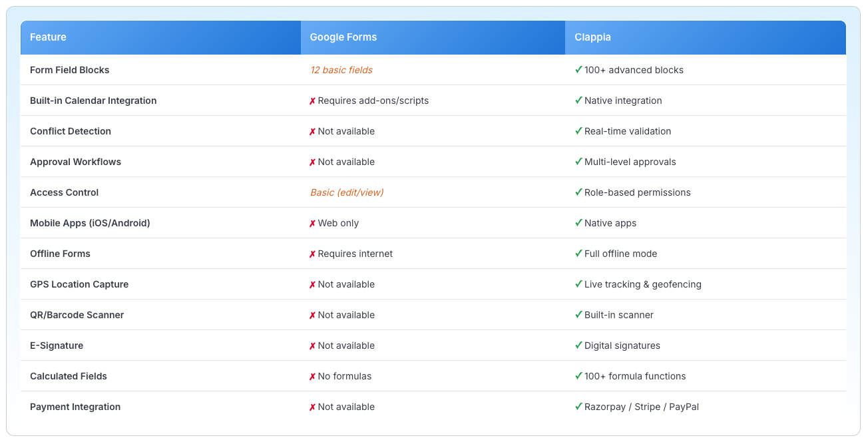Viewport: 868px width, 444px height.
Task: Click the red cross beside No formulas
Action: pyautogui.click(x=313, y=376)
